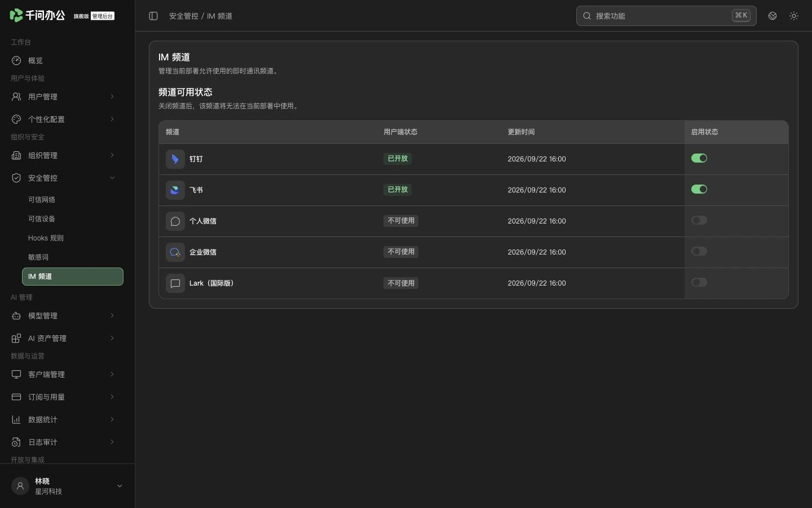
Task: Open the account menu chevron beside 林晓
Action: [120, 486]
